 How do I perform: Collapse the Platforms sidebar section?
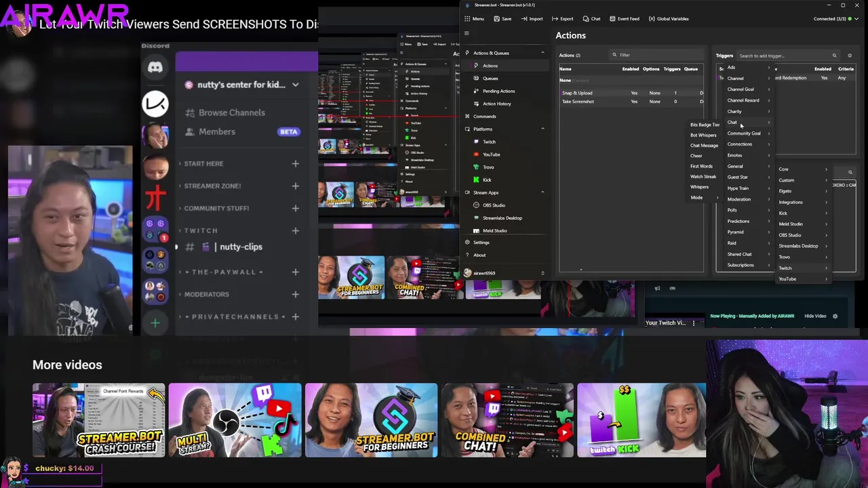coord(542,129)
